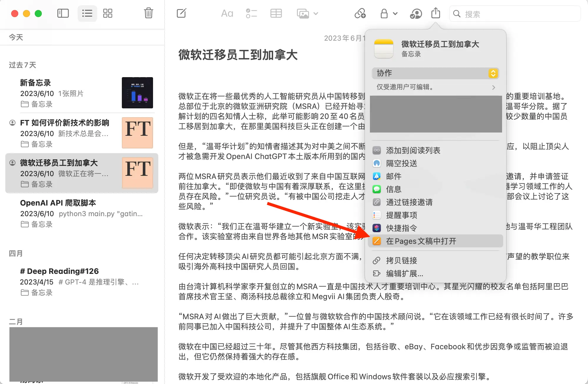Delete the selected note with trash icon
The width and height of the screenshot is (588, 384).
149,13
